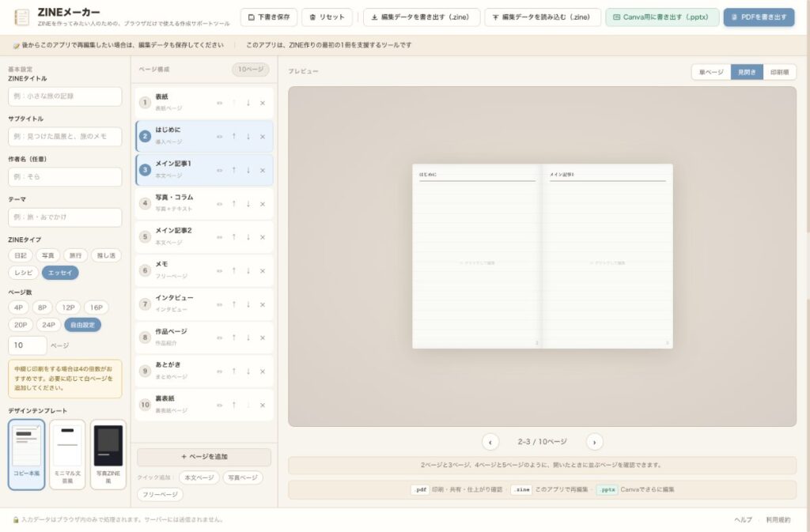Delete the あとがき page via X icon
810x532 pixels.
tap(263, 371)
